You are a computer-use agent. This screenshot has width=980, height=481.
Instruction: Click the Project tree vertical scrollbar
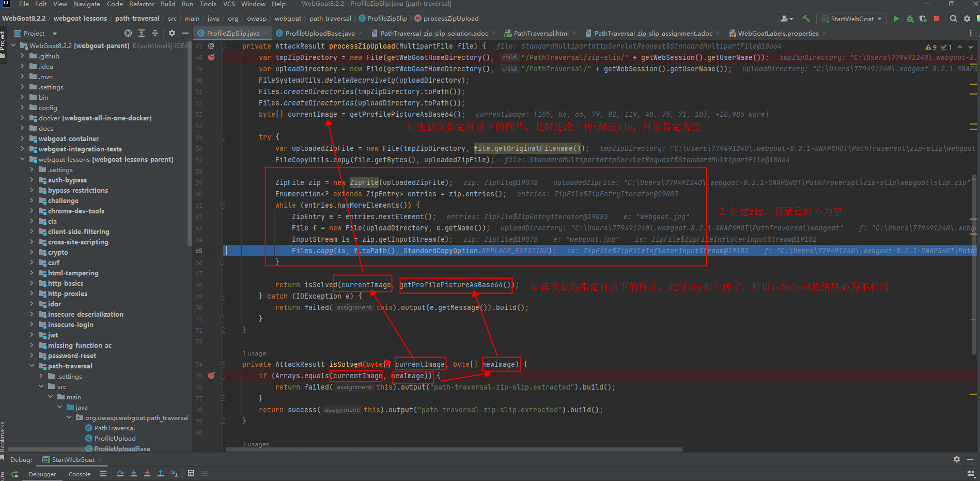click(x=190, y=143)
